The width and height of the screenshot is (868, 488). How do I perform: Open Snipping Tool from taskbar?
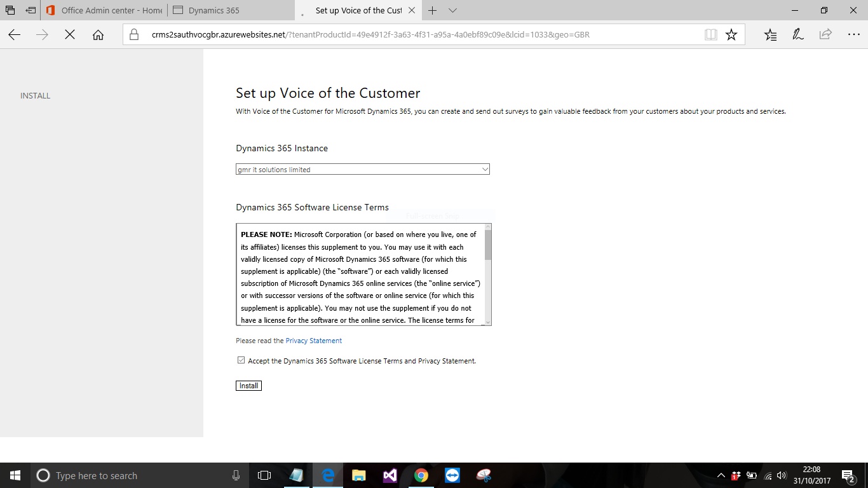tap(484, 475)
